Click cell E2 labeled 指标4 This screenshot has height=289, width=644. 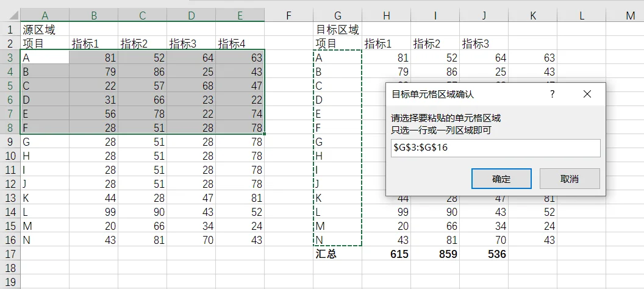240,43
